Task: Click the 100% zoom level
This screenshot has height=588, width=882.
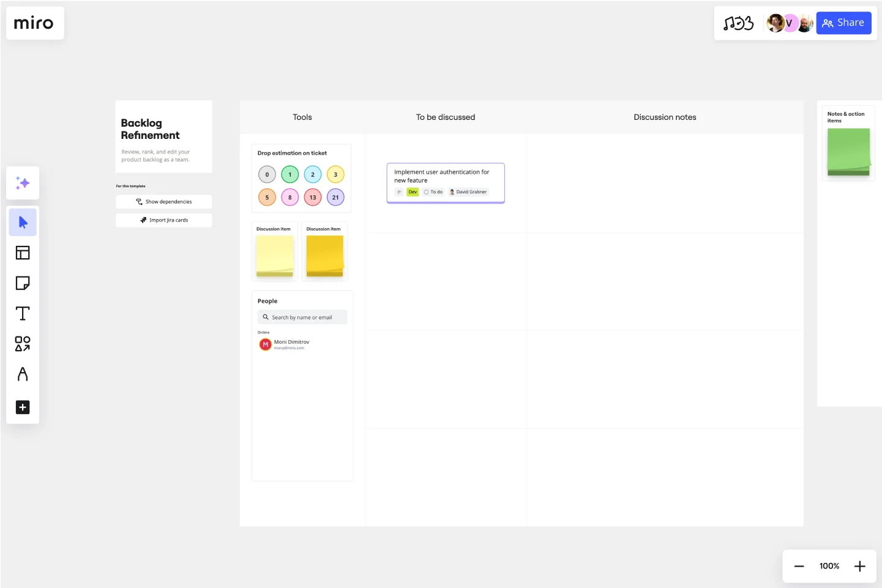Action: pyautogui.click(x=829, y=566)
